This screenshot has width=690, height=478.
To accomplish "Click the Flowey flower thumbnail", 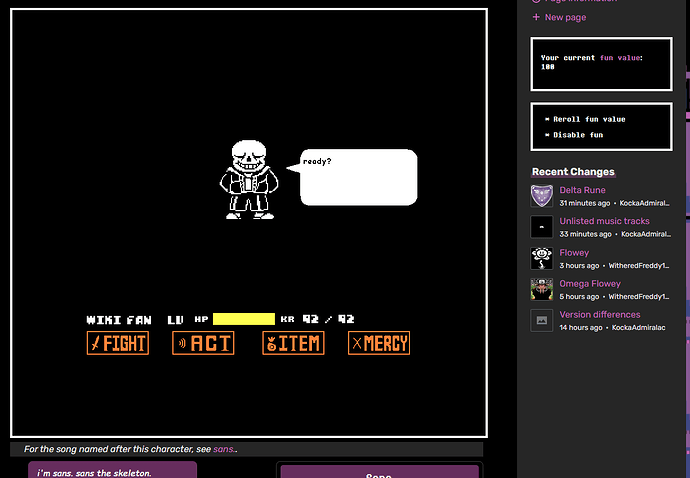I will click(x=542, y=258).
